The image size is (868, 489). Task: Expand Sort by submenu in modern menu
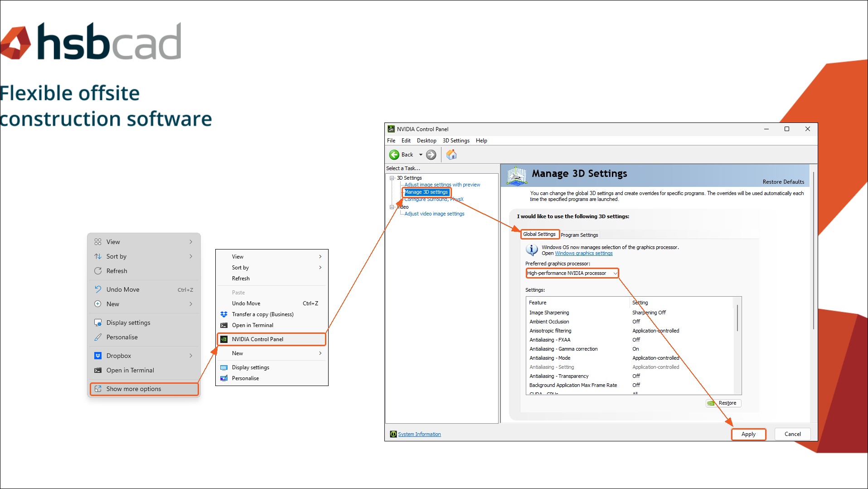(x=191, y=256)
